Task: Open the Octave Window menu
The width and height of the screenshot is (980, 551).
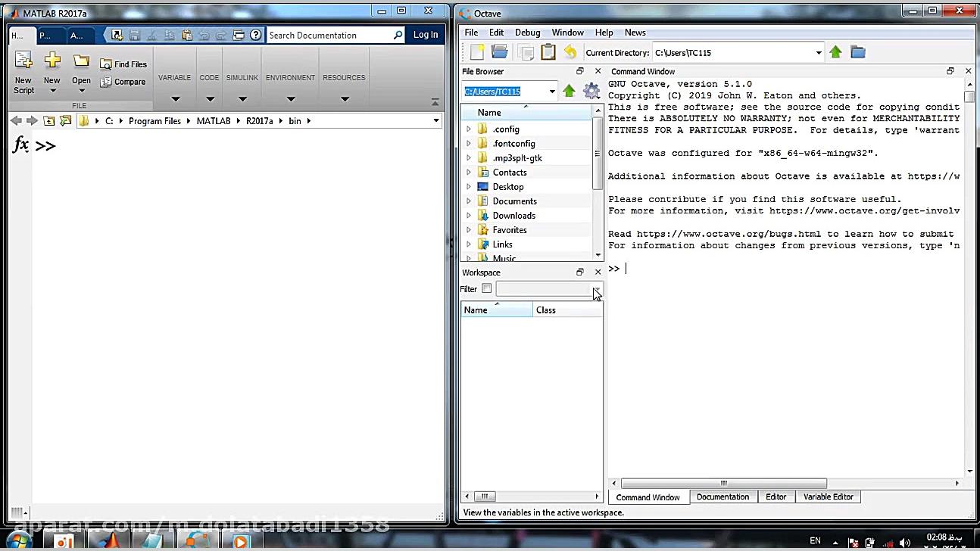Action: [x=567, y=33]
